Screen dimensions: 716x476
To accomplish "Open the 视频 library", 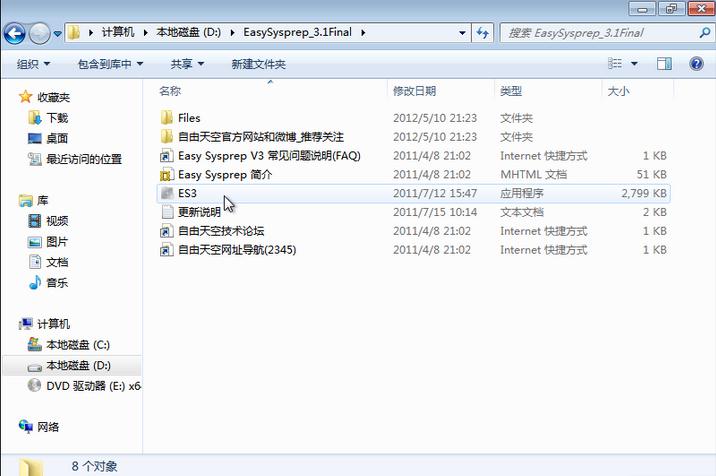I will (57, 221).
